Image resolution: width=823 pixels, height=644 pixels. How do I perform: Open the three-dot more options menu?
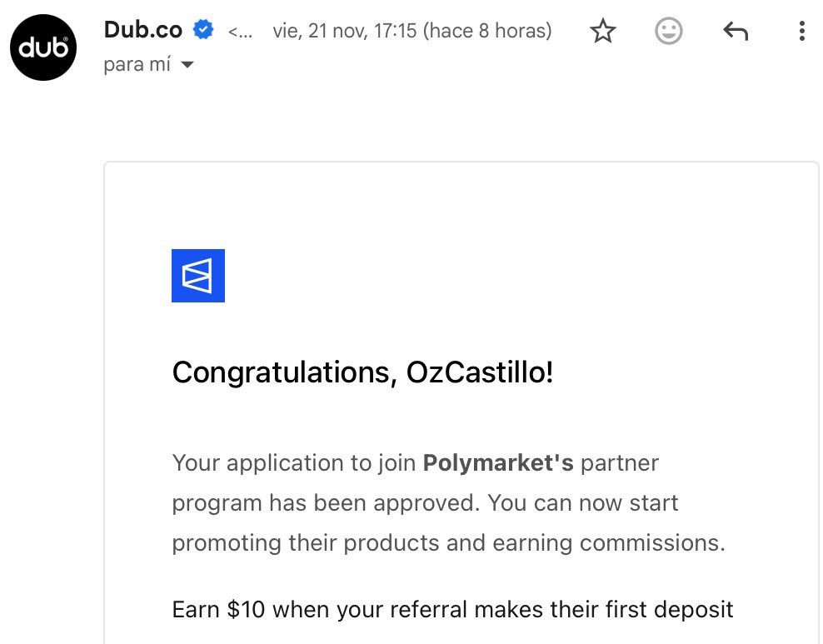coord(801,32)
